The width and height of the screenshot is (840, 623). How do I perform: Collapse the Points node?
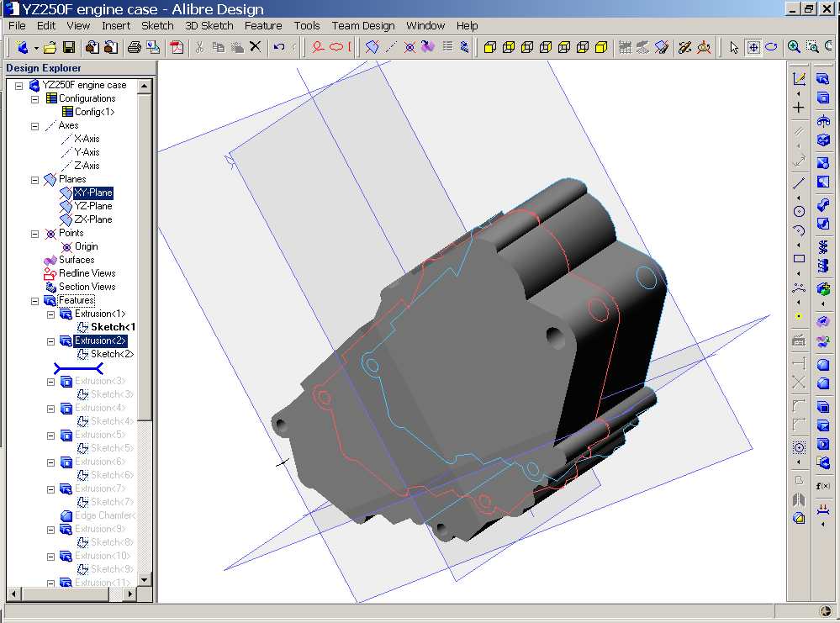[x=35, y=234]
